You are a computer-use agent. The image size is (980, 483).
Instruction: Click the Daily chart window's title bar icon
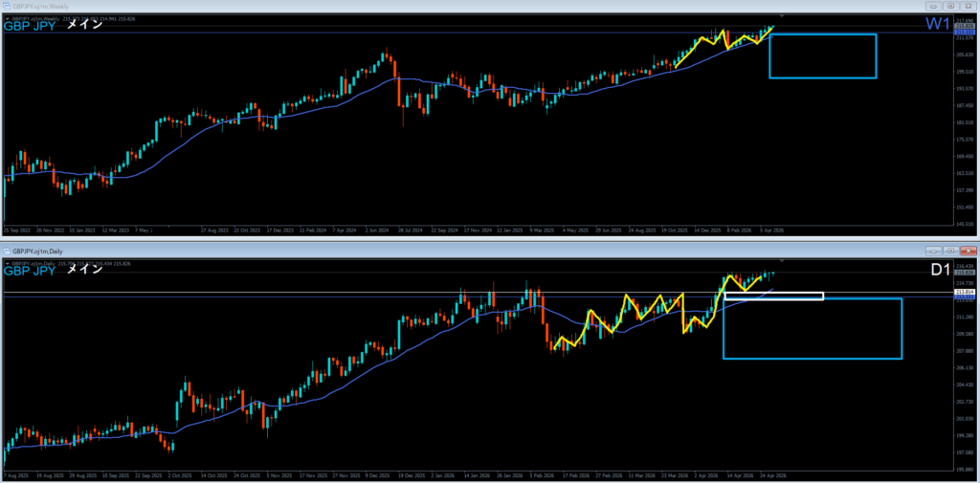pos(8,251)
